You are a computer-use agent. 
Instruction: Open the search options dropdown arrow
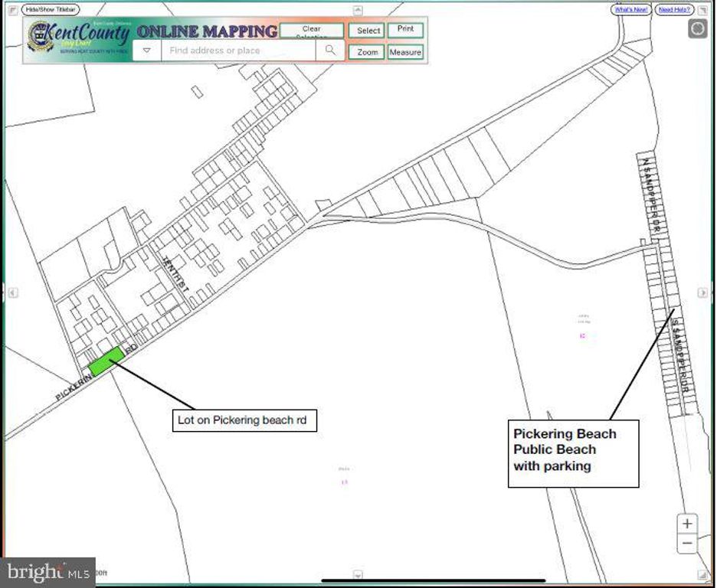pyautogui.click(x=147, y=51)
